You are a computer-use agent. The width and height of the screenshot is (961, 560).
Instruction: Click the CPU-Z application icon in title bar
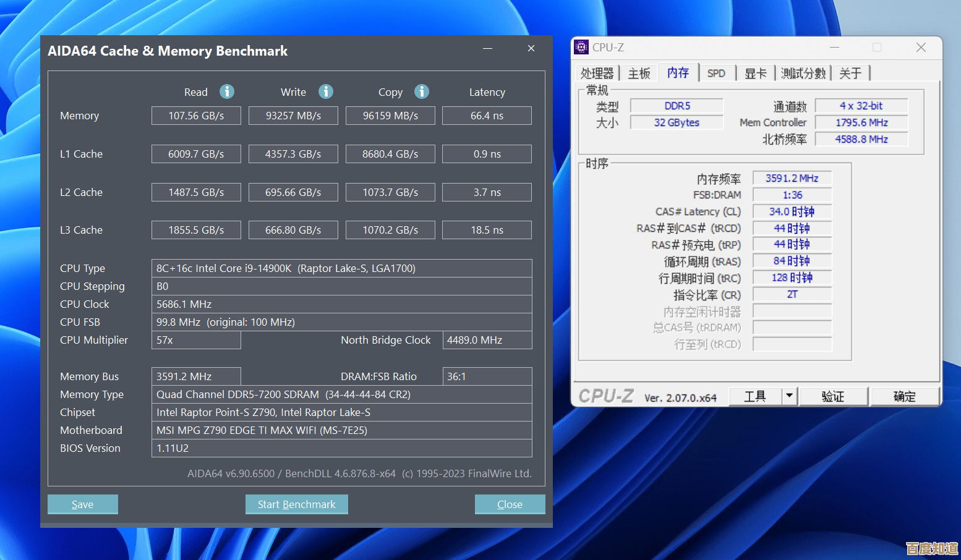click(581, 47)
